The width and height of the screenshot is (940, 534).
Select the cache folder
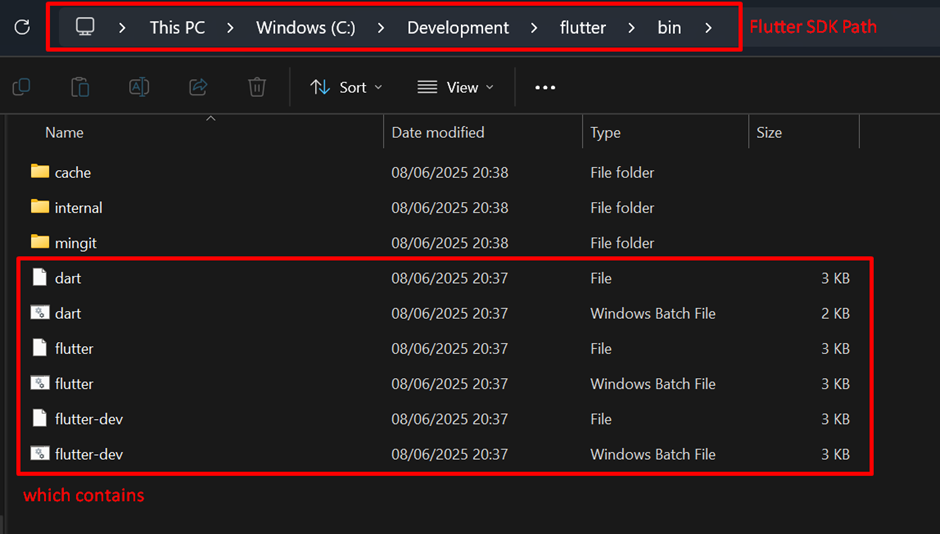coord(440,173)
